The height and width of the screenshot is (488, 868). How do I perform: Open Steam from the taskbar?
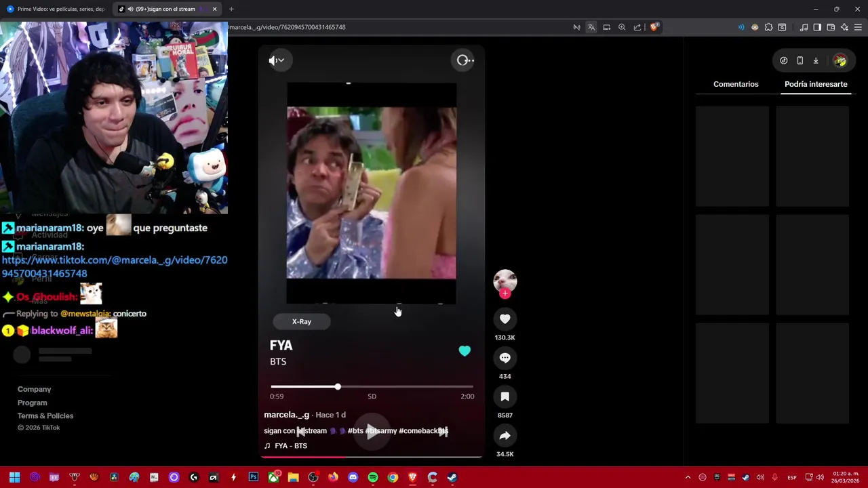(x=452, y=477)
